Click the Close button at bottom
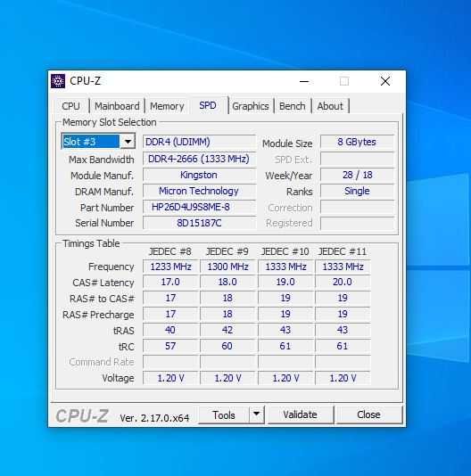Viewport: 471px width, 476px height. pos(368,414)
